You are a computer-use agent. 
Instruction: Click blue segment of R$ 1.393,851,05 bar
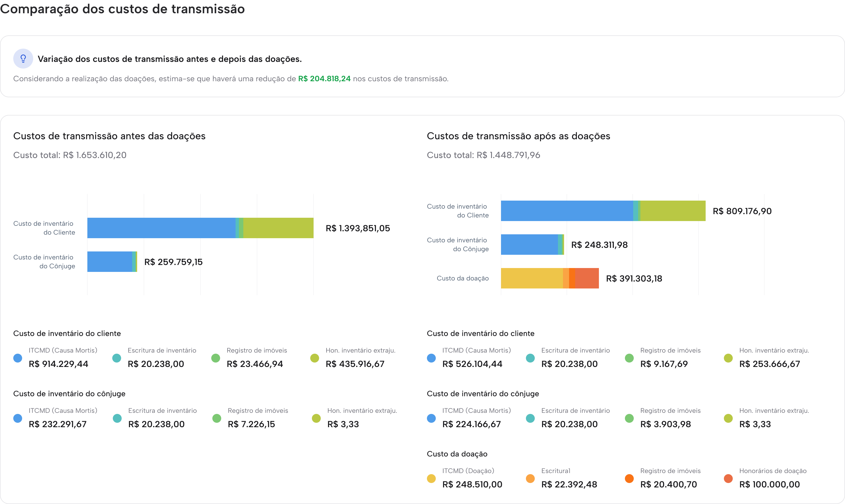pyautogui.click(x=161, y=228)
